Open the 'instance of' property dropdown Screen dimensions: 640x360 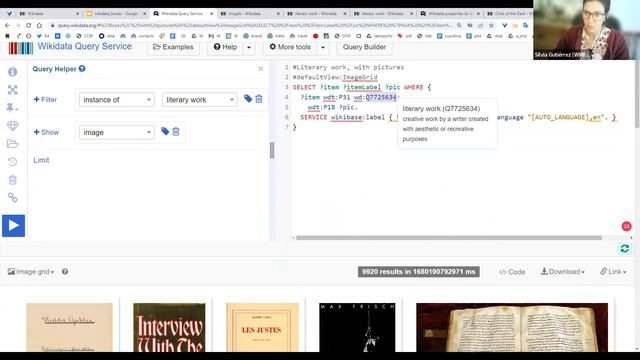pyautogui.click(x=116, y=100)
